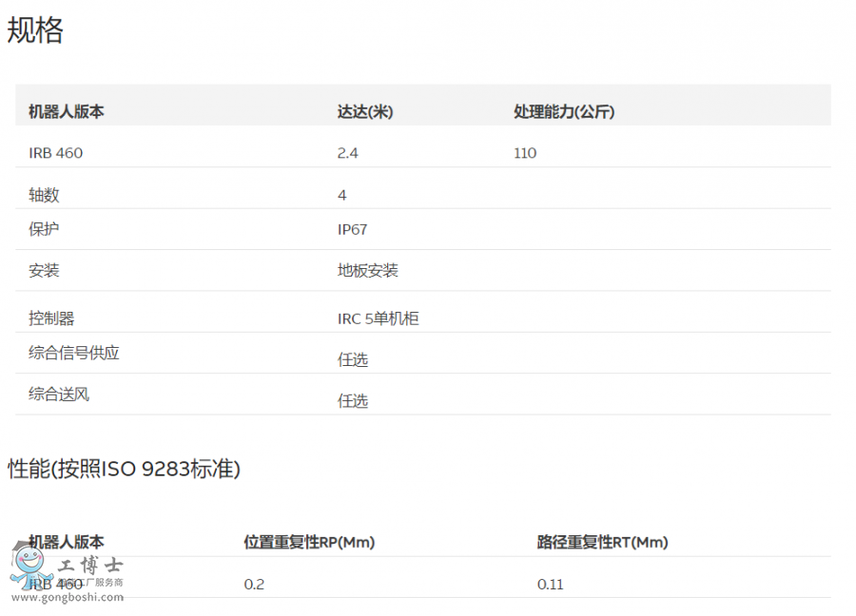856x616 pixels.
Task: Click the IP67 protection value
Action: [352, 230]
